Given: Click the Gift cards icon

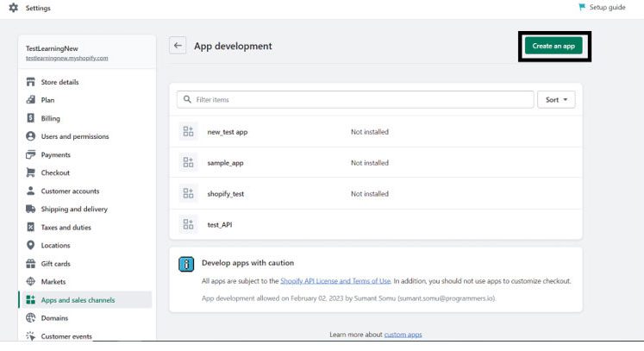Looking at the screenshot, I should (31, 263).
